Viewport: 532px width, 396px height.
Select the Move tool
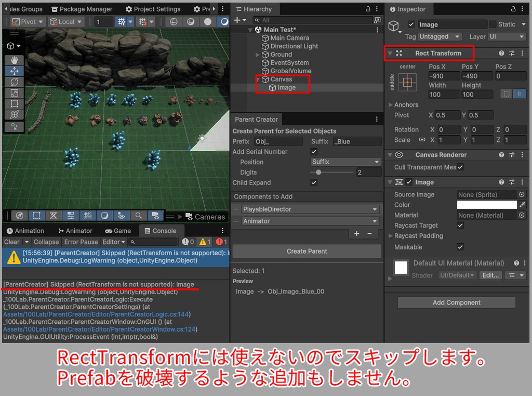(14, 71)
